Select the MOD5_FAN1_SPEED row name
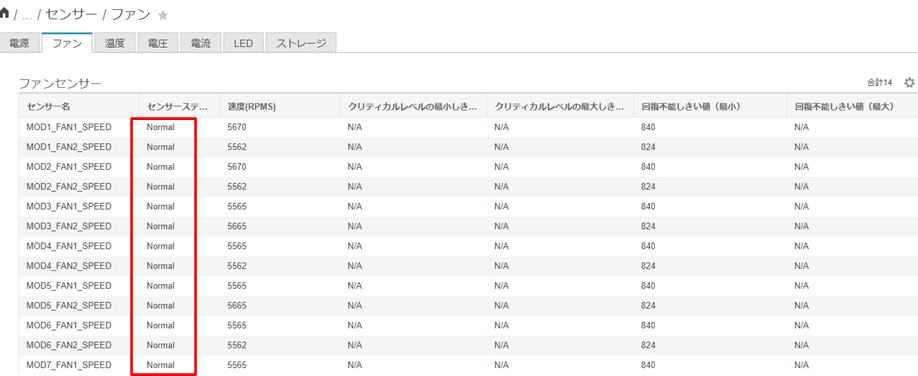Viewport: 918px width, 376px height. pyautogui.click(x=68, y=286)
